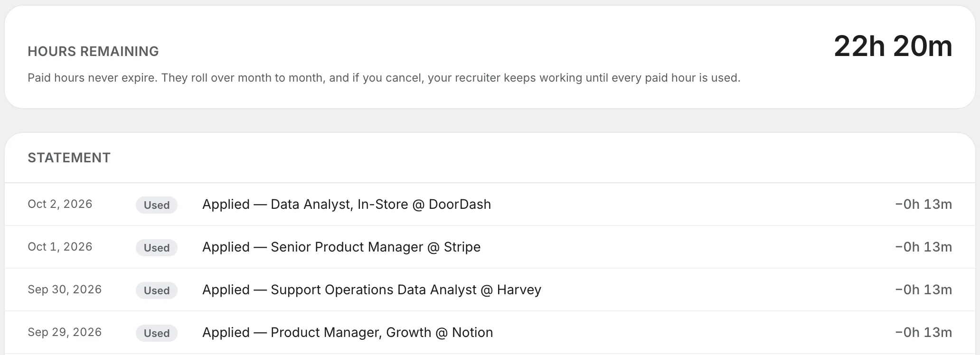980x355 pixels.
Task: Click the −0h 13m value in Stripe row
Action: (923, 247)
